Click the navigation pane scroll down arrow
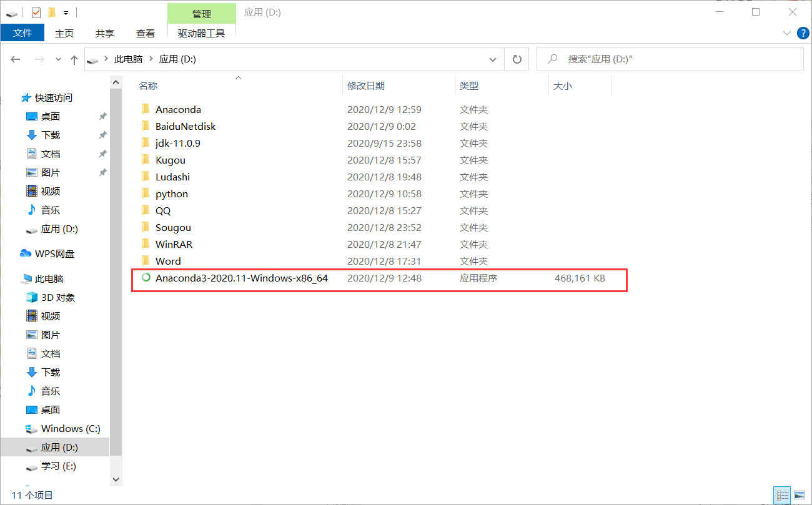Image resolution: width=812 pixels, height=505 pixels. 116,479
